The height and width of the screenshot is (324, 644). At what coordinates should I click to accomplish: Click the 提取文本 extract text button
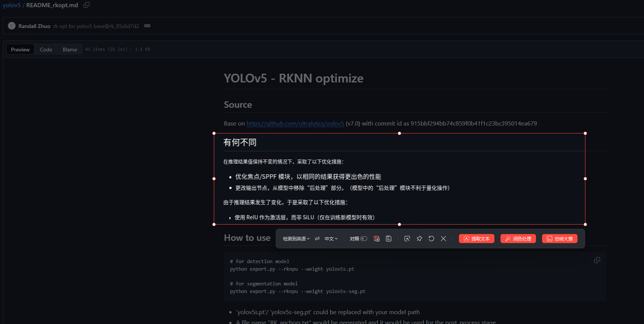click(477, 239)
